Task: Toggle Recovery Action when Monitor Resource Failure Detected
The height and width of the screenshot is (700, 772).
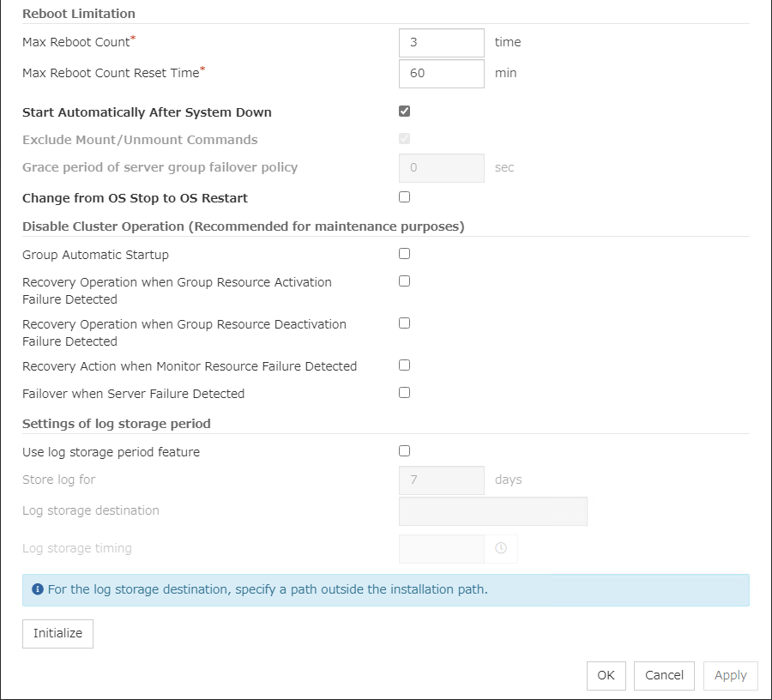Action: 405,365
